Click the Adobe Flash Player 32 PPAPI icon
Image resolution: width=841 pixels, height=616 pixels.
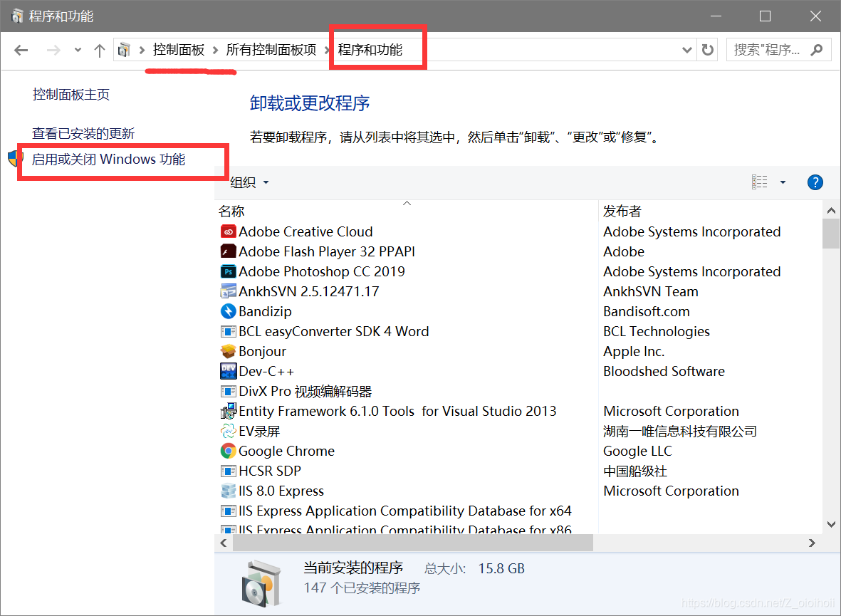pyautogui.click(x=229, y=251)
